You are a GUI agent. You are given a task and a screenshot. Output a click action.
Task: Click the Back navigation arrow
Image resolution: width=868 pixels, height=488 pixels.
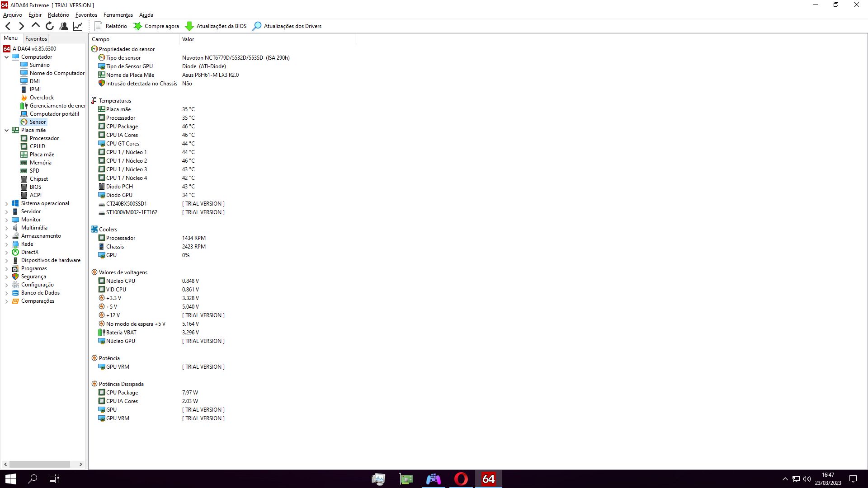click(x=8, y=26)
